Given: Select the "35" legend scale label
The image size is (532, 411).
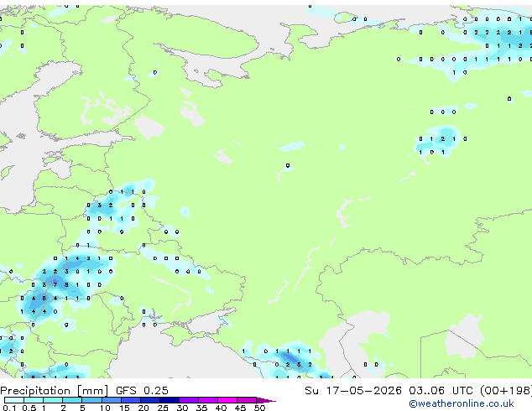Looking at the screenshot, I should (x=201, y=408).
